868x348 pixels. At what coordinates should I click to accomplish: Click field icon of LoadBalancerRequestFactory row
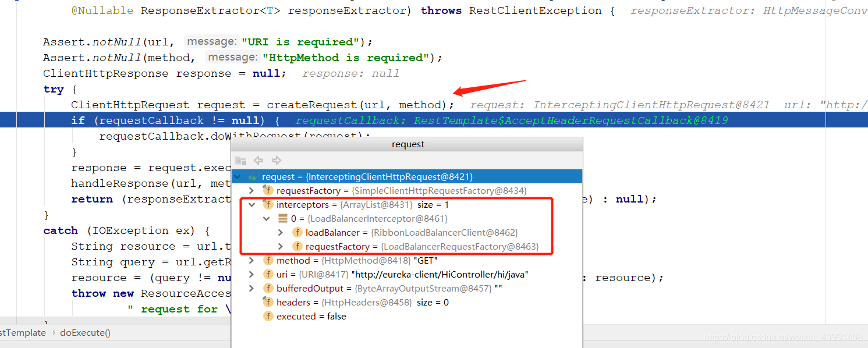tap(297, 246)
